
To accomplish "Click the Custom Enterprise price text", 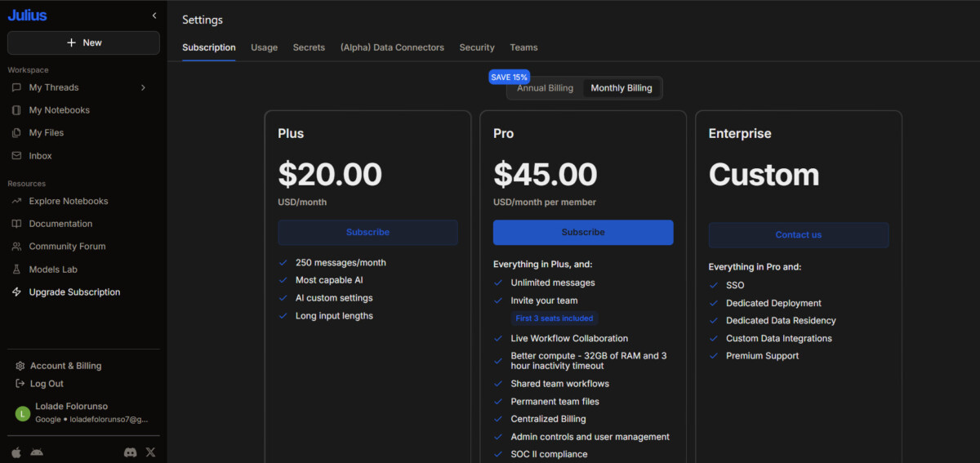I will pos(764,174).
